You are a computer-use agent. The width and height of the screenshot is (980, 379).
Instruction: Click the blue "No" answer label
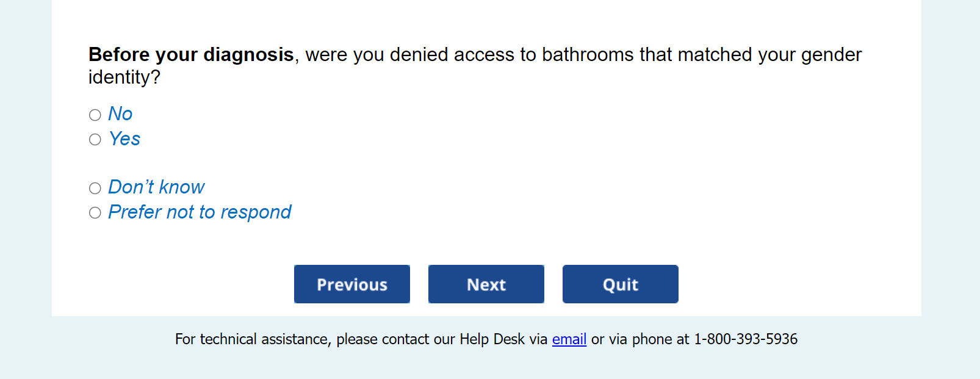pos(120,114)
